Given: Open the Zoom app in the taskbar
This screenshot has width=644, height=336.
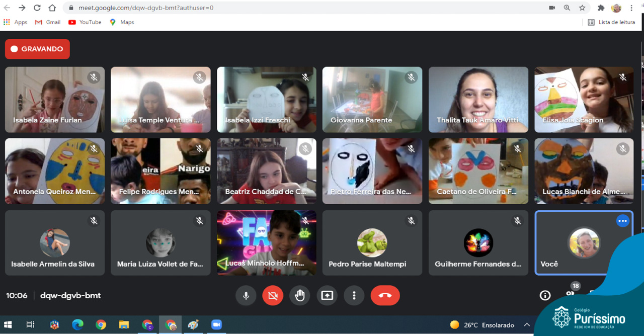Looking at the screenshot, I should pos(216,325).
